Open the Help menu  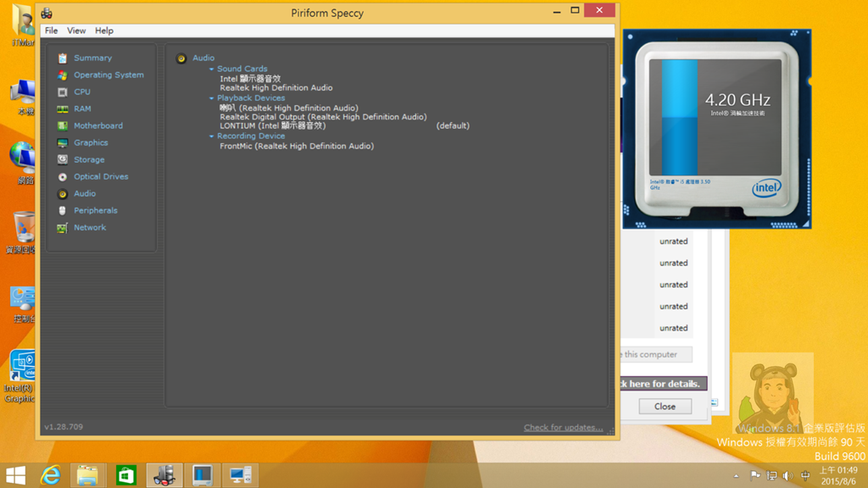[104, 30]
